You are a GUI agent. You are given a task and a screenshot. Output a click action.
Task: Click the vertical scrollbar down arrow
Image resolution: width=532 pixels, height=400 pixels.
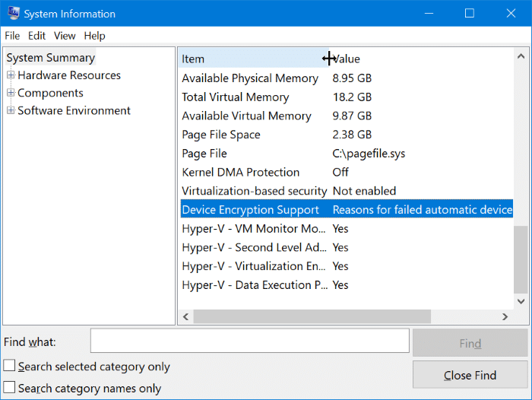pyautogui.click(x=521, y=301)
